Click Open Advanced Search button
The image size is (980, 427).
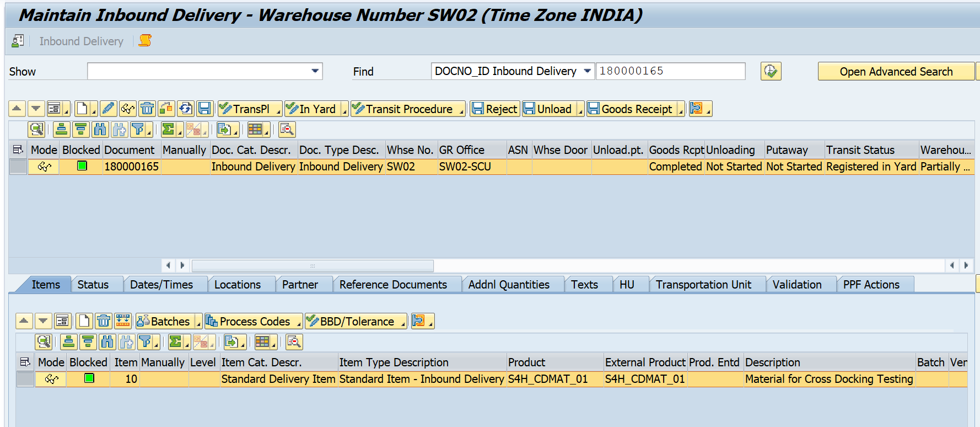point(896,72)
